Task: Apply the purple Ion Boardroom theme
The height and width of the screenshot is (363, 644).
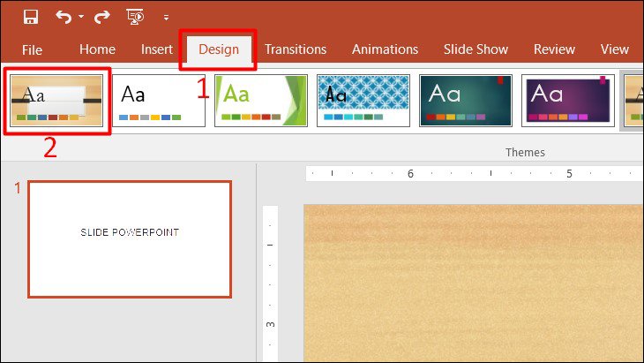Action: [567, 101]
